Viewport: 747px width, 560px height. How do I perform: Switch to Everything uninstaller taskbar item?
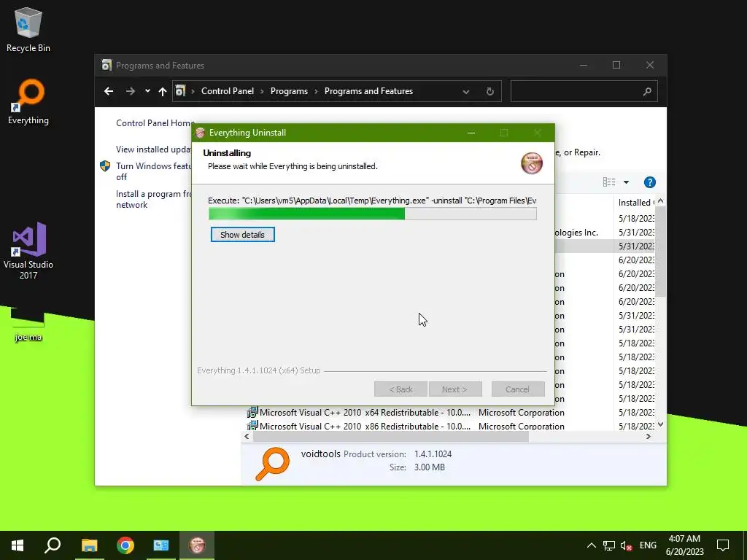pyautogui.click(x=197, y=545)
